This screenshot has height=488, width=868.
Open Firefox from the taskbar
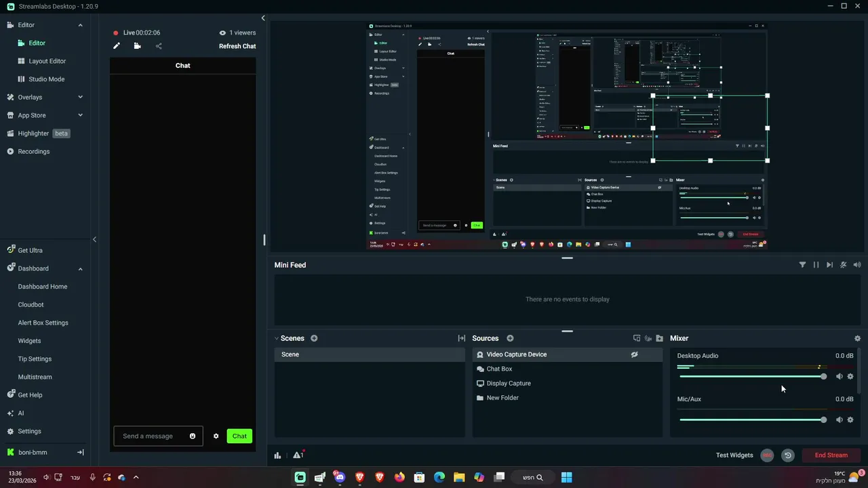(x=399, y=477)
